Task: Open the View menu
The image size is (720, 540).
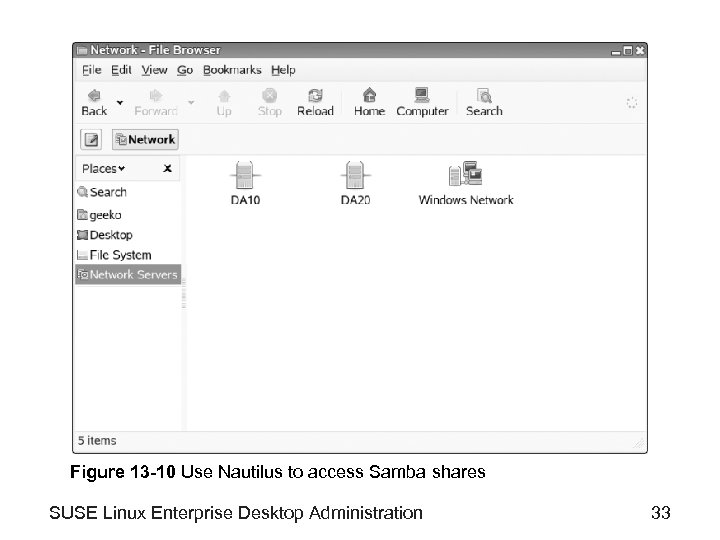Action: pos(154,70)
